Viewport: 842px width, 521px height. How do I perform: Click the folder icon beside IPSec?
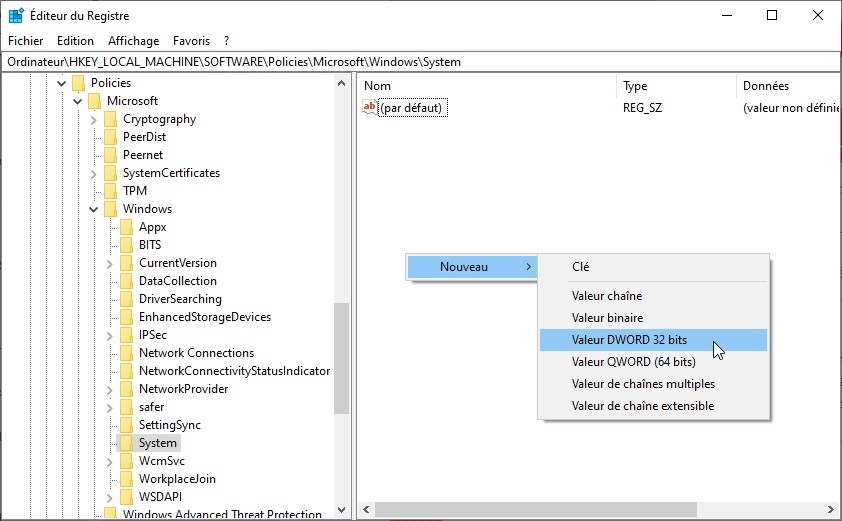click(x=126, y=335)
